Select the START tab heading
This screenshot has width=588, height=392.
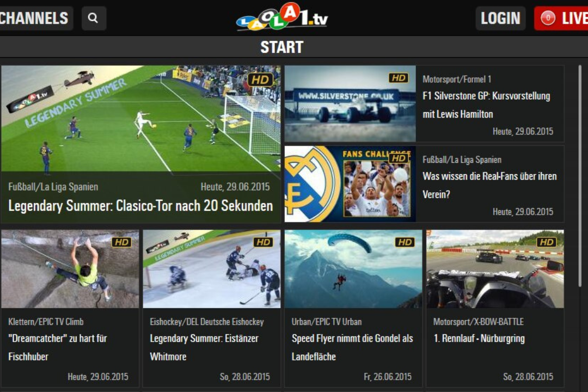point(281,47)
